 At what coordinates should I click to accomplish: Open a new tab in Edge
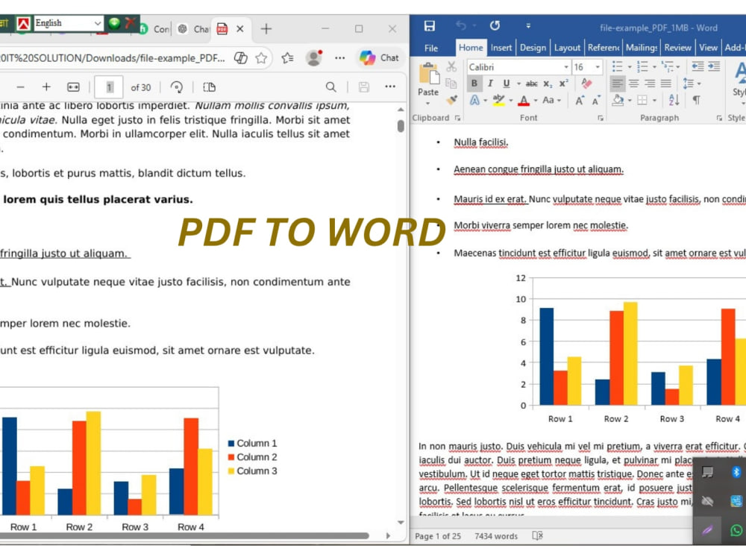(266, 29)
